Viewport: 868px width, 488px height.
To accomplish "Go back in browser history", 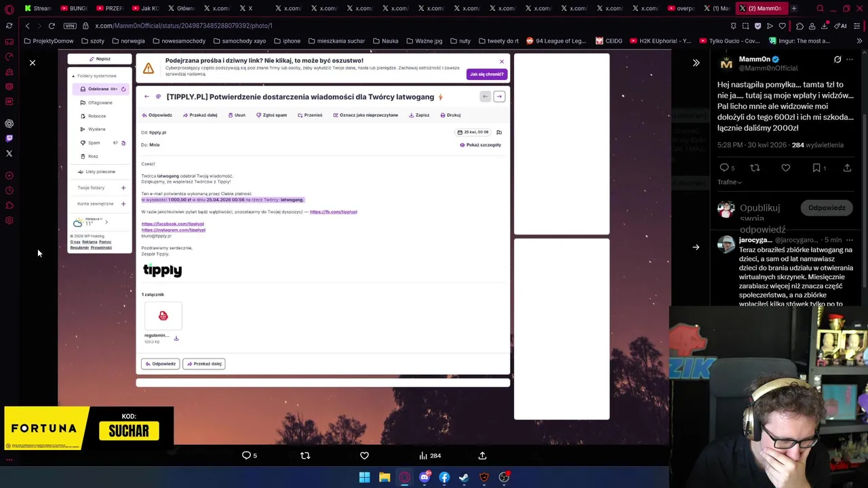I will coord(27,26).
